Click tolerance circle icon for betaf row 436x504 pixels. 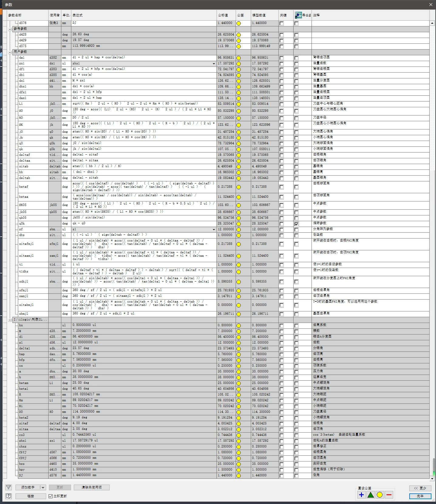(x=239, y=187)
